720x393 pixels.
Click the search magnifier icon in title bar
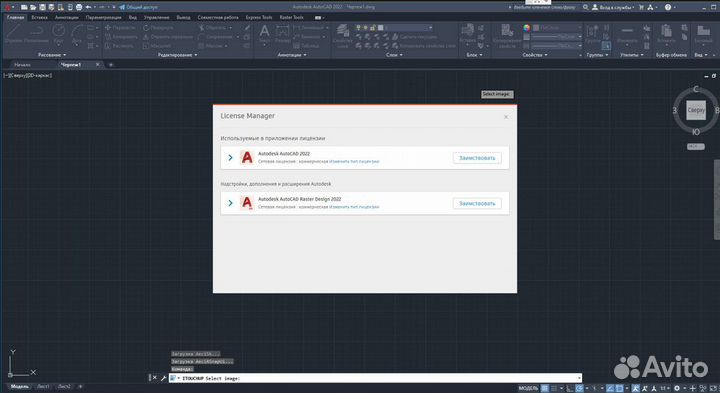pyautogui.click(x=585, y=7)
